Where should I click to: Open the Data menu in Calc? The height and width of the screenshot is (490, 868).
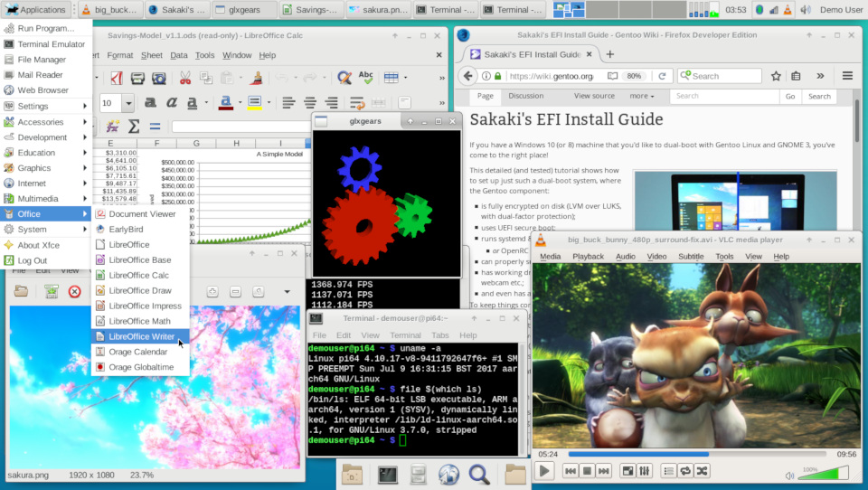point(179,55)
